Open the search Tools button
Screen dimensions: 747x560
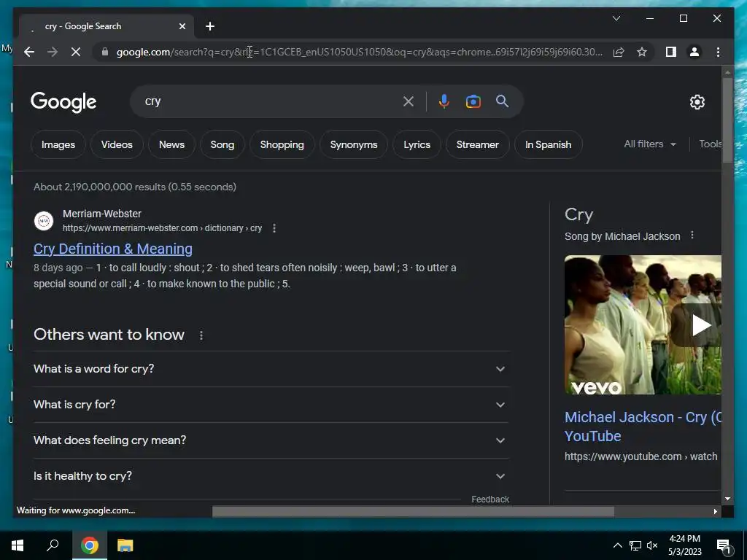click(710, 144)
